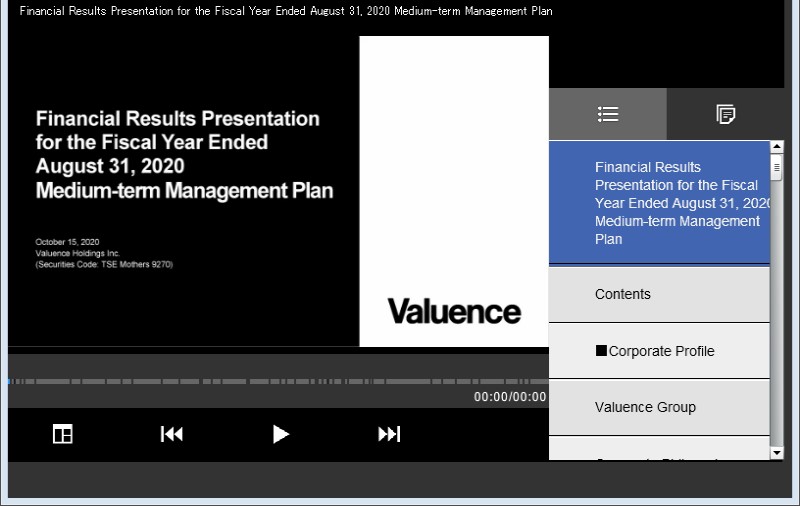800x506 pixels.
Task: Jump to the Corporate Profile chapter
Action: (659, 351)
